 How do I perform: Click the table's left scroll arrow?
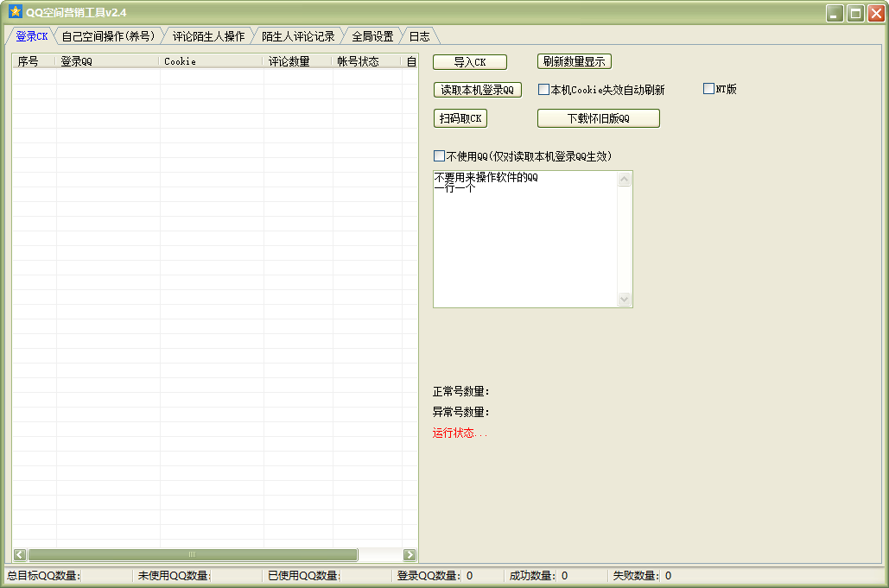[20, 554]
